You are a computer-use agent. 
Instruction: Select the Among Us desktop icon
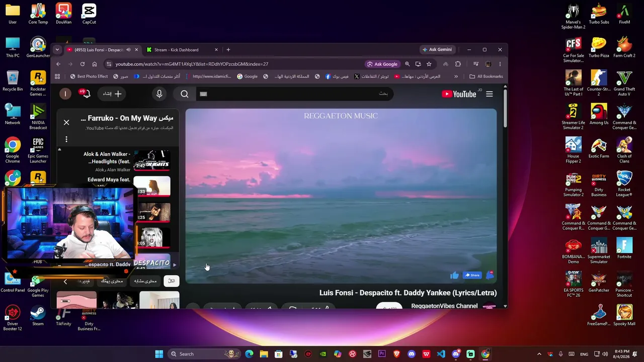pyautogui.click(x=599, y=115)
